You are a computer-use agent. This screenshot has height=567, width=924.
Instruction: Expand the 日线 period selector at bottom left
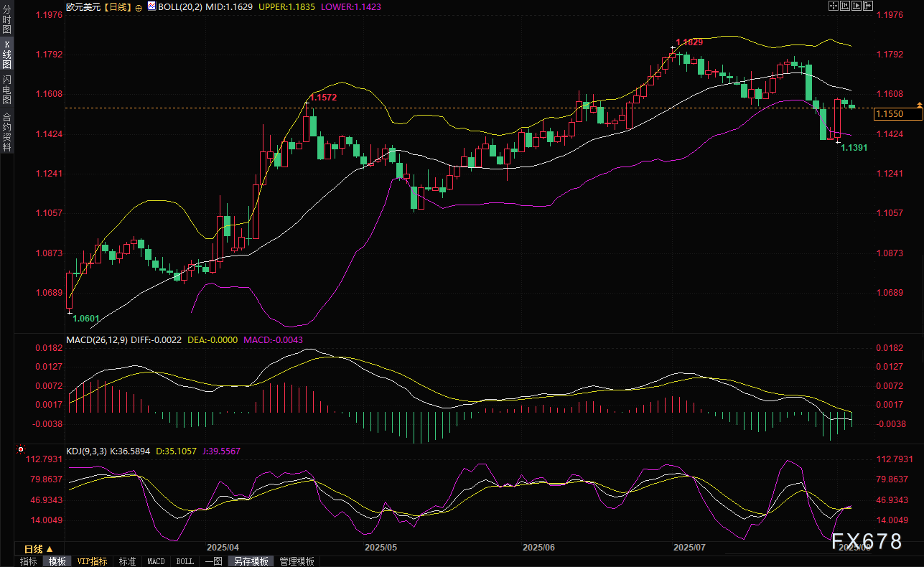click(39, 549)
